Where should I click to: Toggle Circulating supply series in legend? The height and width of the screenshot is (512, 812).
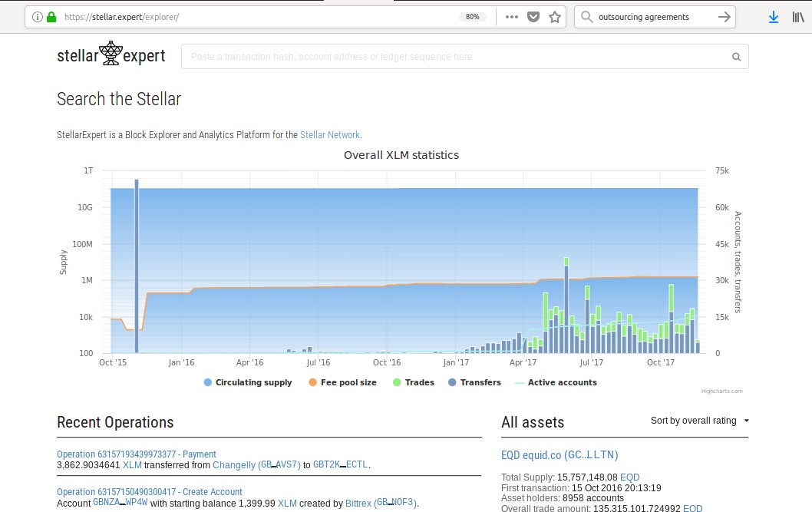click(x=248, y=382)
